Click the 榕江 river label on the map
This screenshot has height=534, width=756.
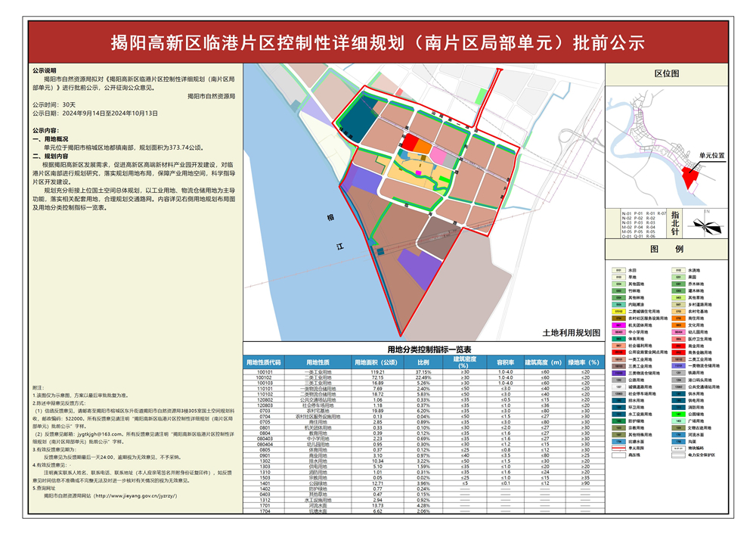coord(336,231)
